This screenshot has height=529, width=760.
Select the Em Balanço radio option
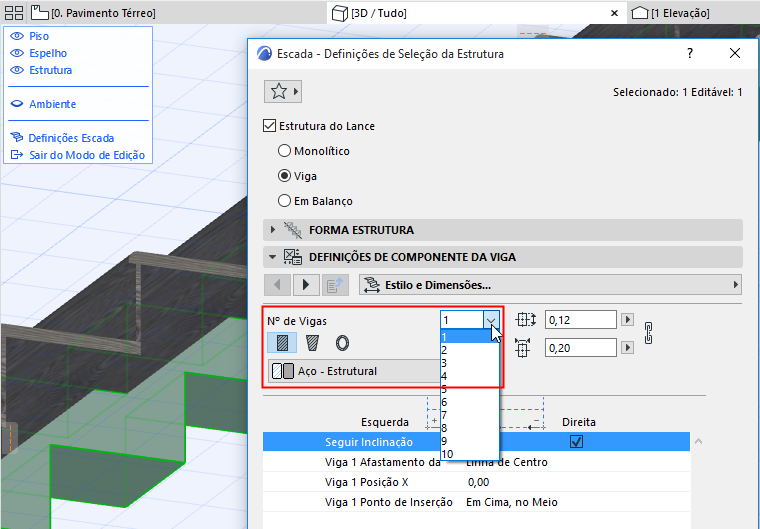pyautogui.click(x=284, y=201)
